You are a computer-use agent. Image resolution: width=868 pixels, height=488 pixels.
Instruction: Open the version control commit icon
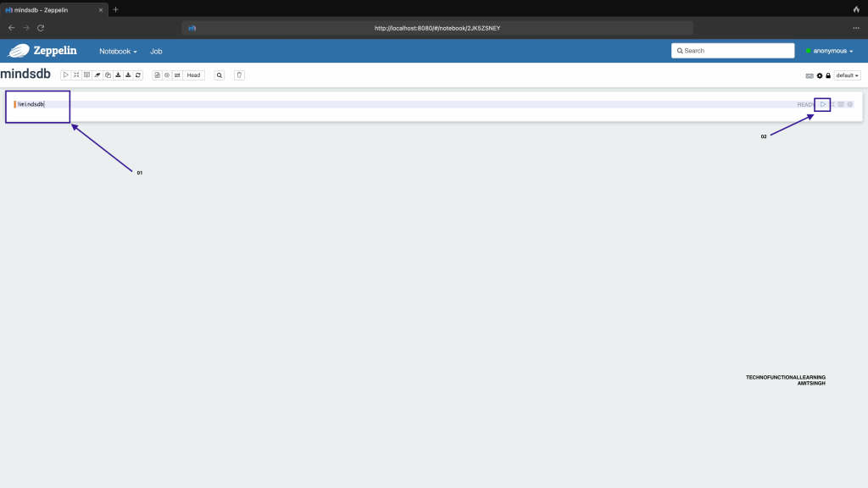pos(157,75)
